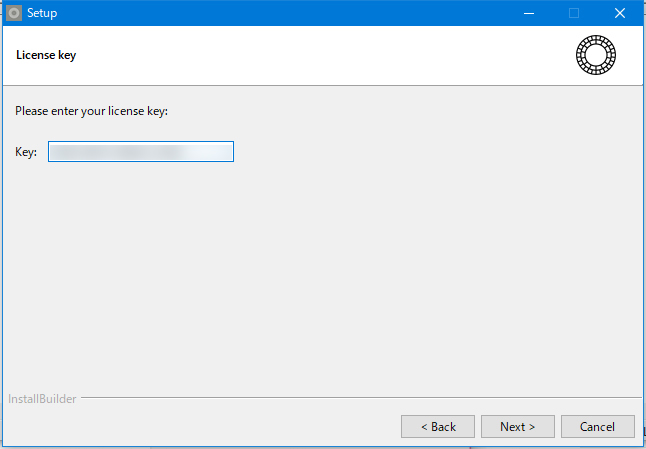
Task: Minimize the Setup window
Action: [527, 13]
